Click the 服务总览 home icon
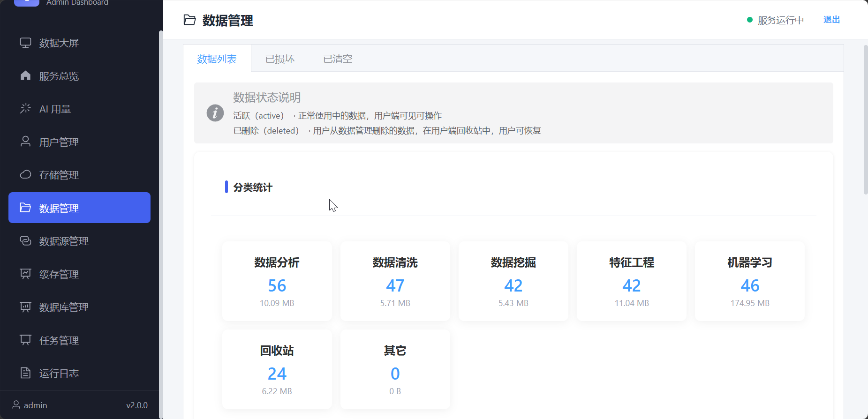 point(25,75)
